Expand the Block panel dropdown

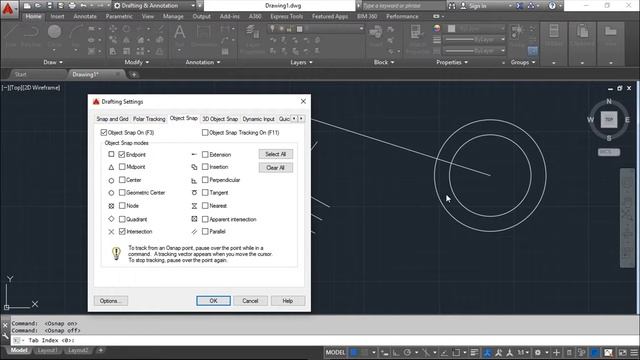pos(384,62)
